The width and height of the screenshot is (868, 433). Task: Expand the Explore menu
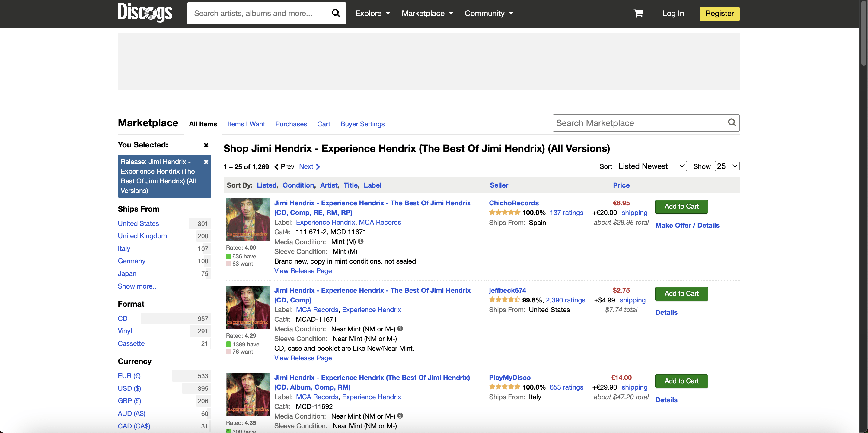[x=372, y=14]
